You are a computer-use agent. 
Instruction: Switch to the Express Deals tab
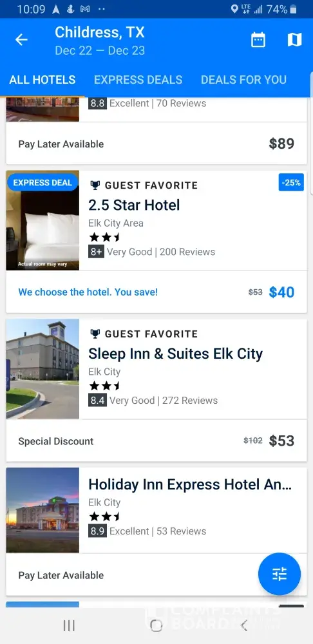[138, 80]
